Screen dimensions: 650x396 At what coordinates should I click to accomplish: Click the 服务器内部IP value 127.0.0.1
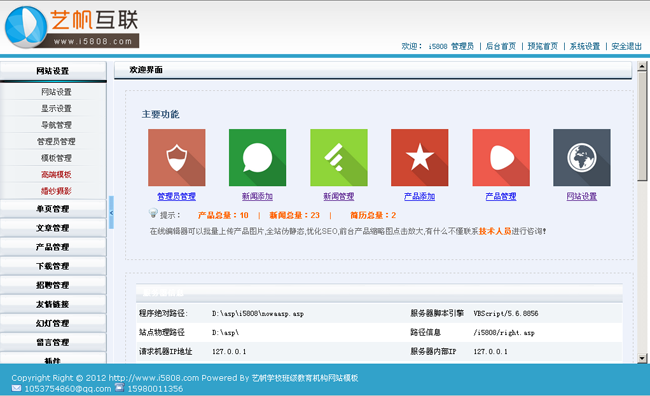tap(491, 352)
